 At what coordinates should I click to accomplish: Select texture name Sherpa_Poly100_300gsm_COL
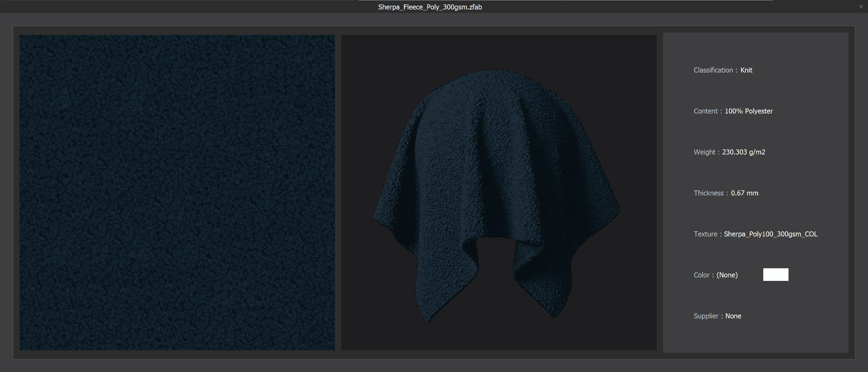tap(771, 234)
